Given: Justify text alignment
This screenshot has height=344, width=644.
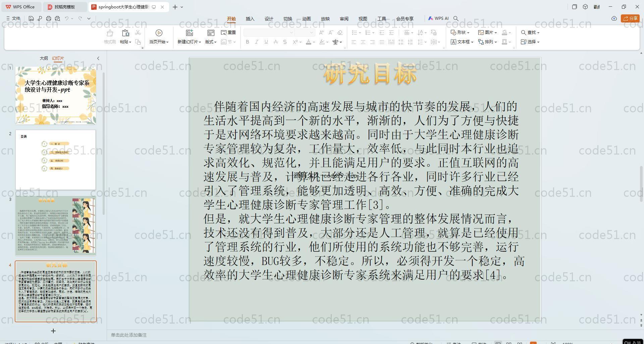Looking at the screenshot, I should click(382, 42).
